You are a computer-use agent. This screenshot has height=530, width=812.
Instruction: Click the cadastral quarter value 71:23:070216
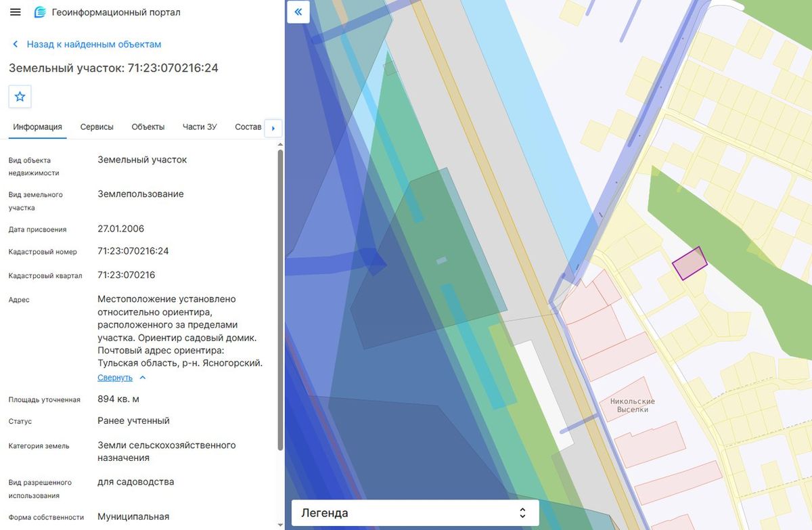[x=127, y=275]
